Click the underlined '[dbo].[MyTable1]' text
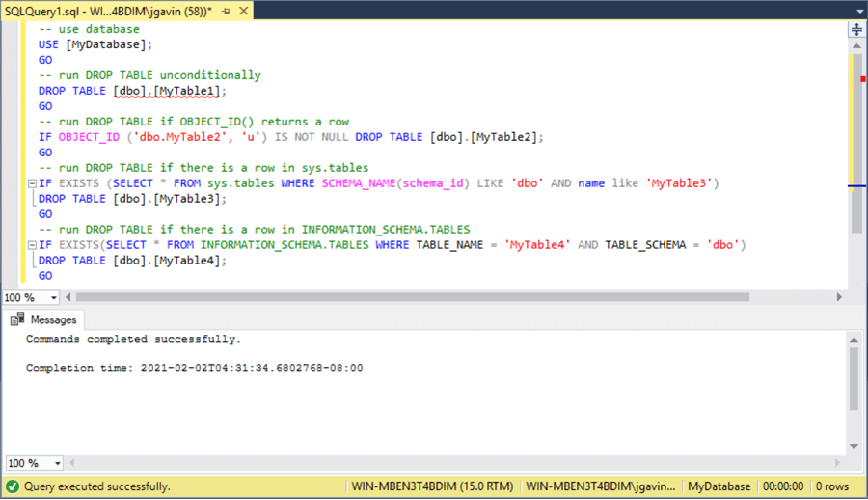 pos(167,91)
